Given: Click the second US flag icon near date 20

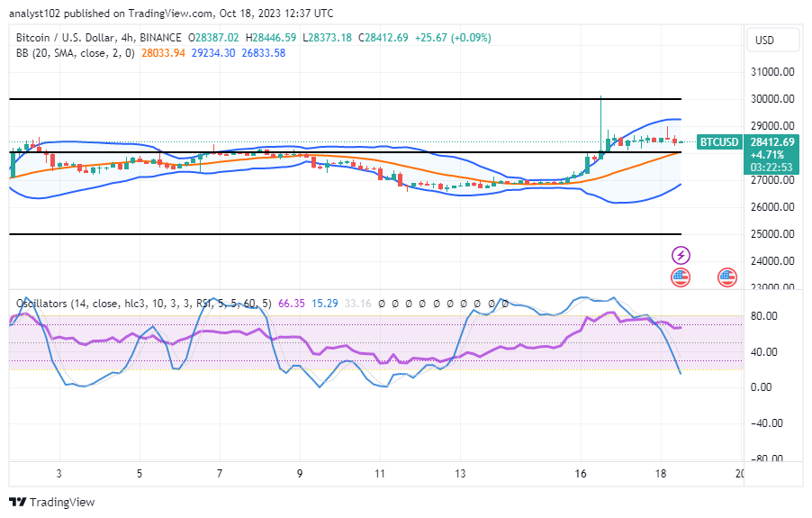Looking at the screenshot, I should (x=727, y=277).
